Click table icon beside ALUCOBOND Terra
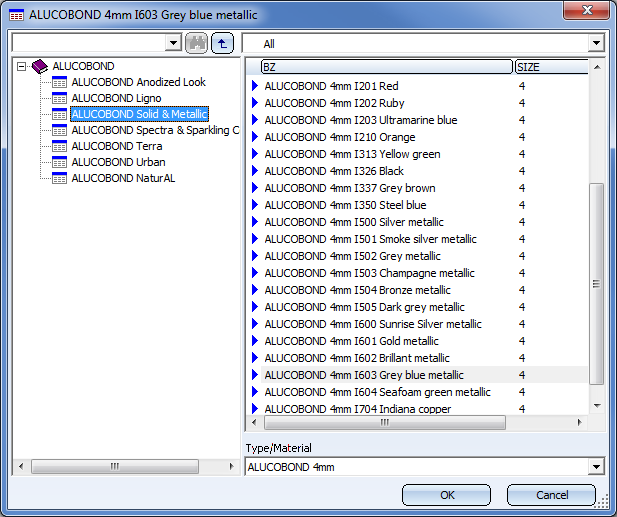 [x=59, y=146]
